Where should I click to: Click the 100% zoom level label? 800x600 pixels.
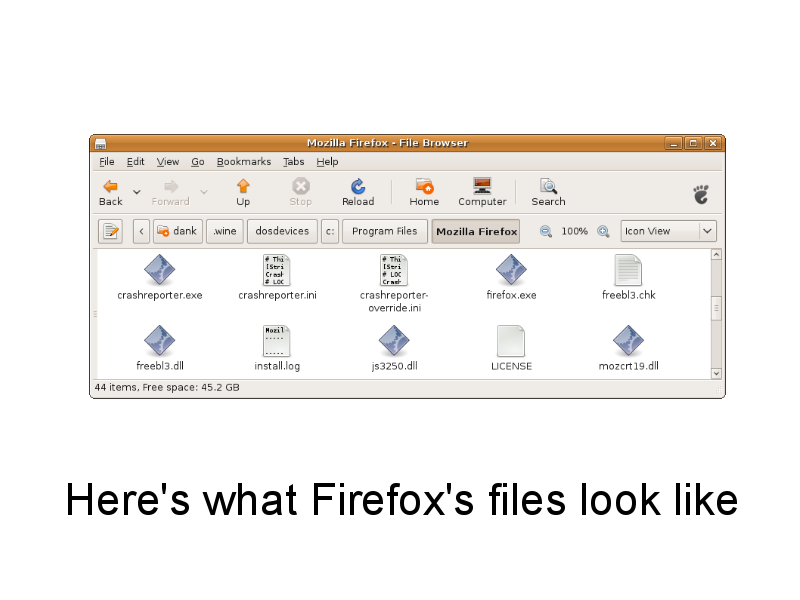(x=574, y=231)
